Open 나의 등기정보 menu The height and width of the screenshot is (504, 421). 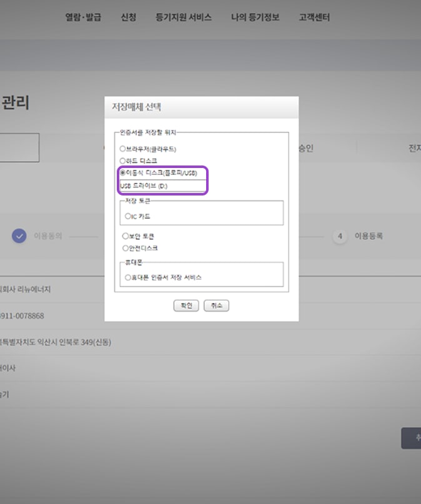click(255, 17)
